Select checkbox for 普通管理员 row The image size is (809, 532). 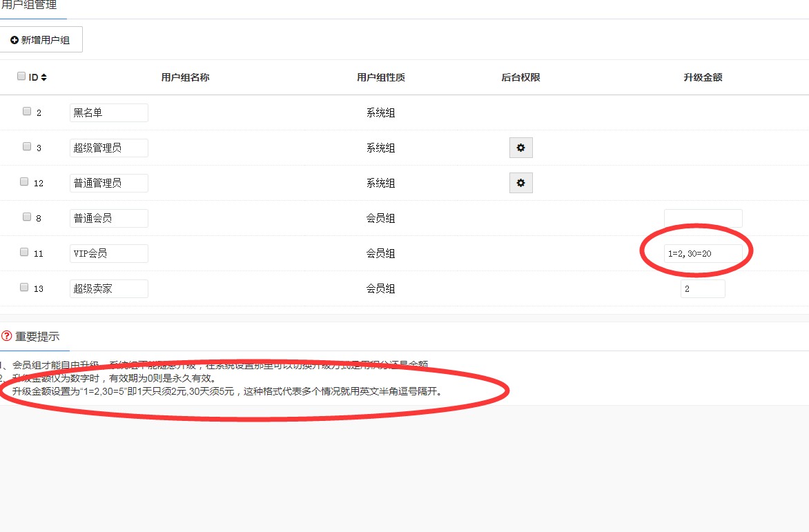(24, 181)
